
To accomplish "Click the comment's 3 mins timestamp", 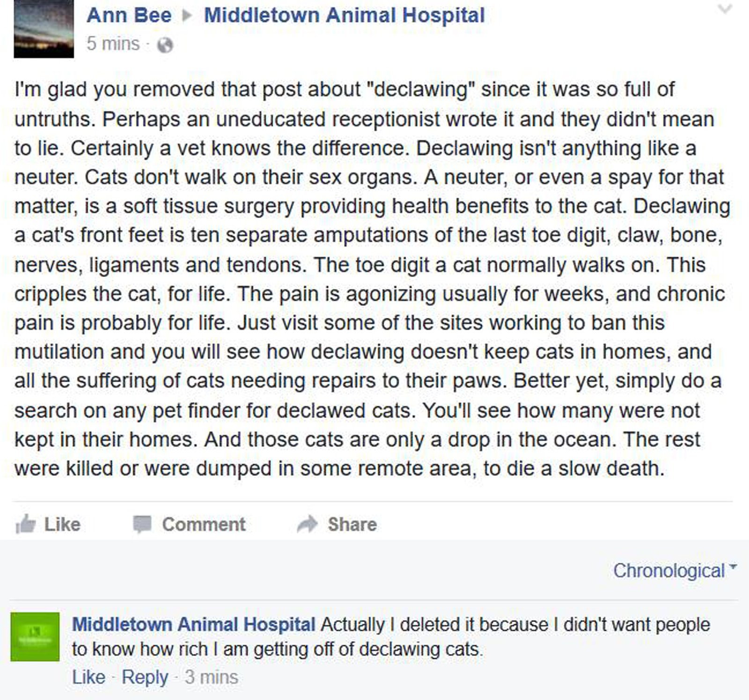I will point(211,678).
